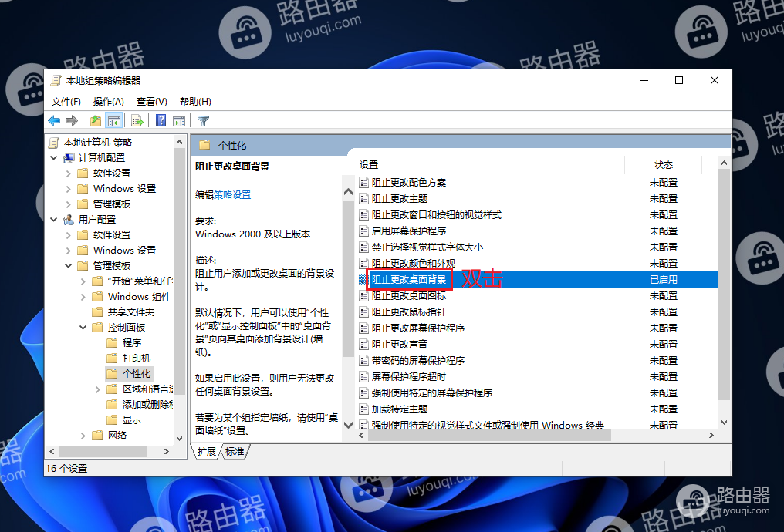Screen dimensions: 784x532
Task: Select 强制使用特定的屏幕保护程序 policy
Action: pyautogui.click(x=432, y=393)
